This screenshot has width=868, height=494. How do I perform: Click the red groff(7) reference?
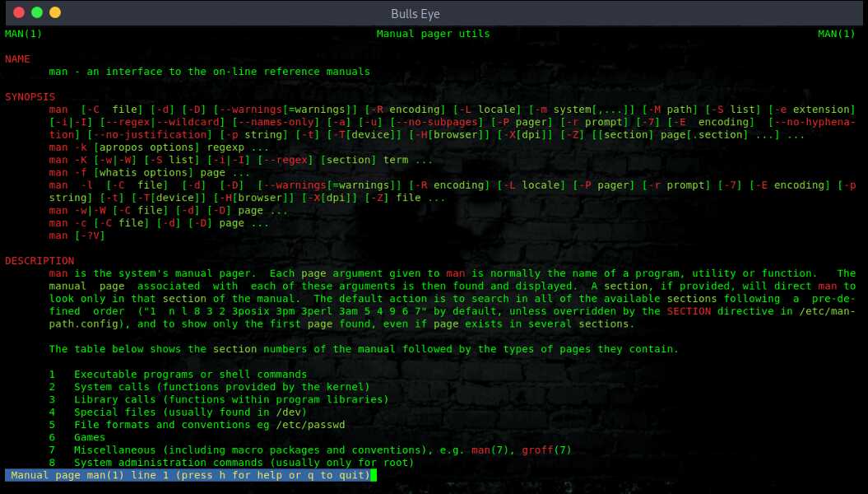click(x=546, y=450)
